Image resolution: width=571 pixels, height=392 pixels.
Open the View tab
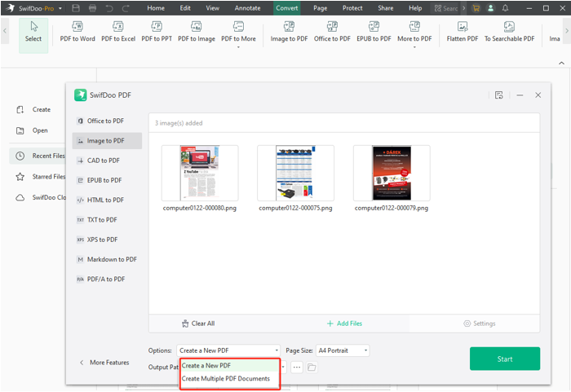(212, 8)
